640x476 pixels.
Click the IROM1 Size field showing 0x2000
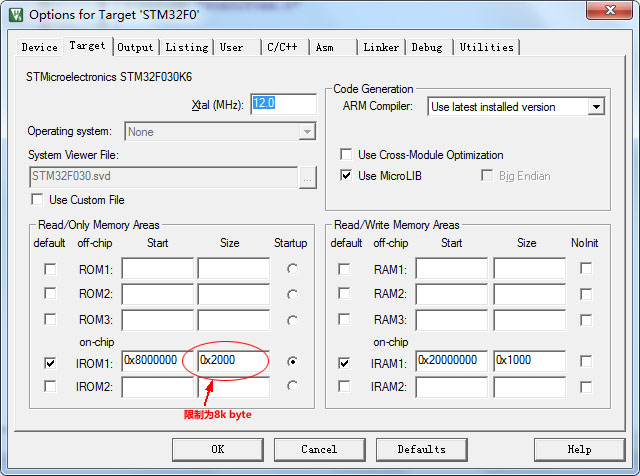pos(233,361)
